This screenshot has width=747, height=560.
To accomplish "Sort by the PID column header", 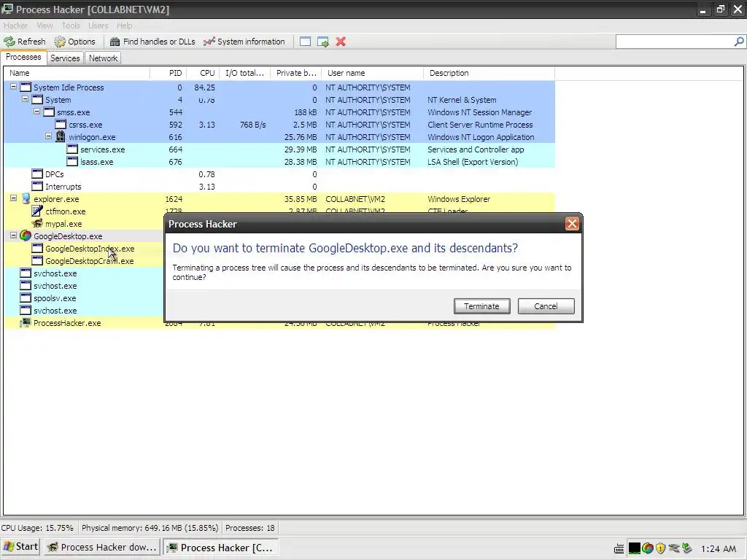I will (x=169, y=73).
